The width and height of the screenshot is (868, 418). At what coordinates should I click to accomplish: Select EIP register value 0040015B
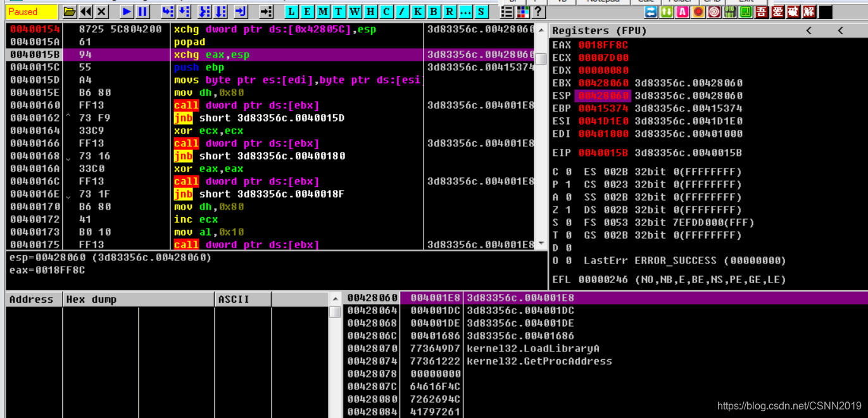(x=603, y=153)
